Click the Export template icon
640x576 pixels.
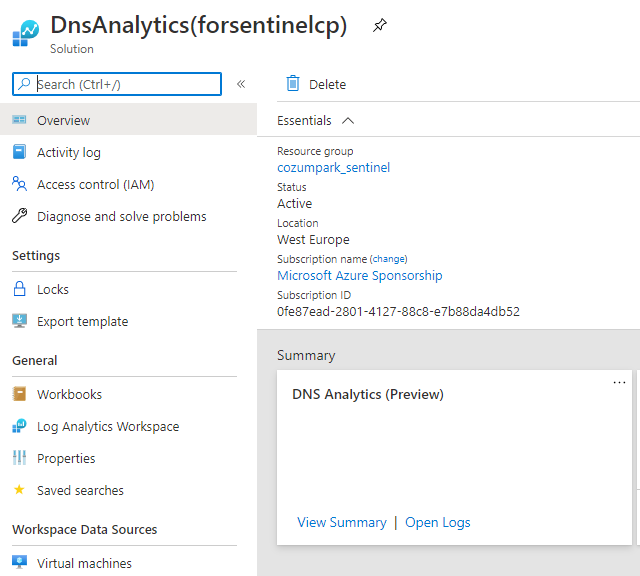coord(19,321)
